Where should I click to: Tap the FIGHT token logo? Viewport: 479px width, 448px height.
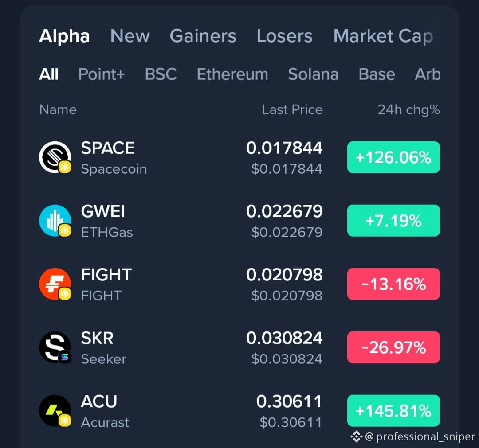coord(55,284)
